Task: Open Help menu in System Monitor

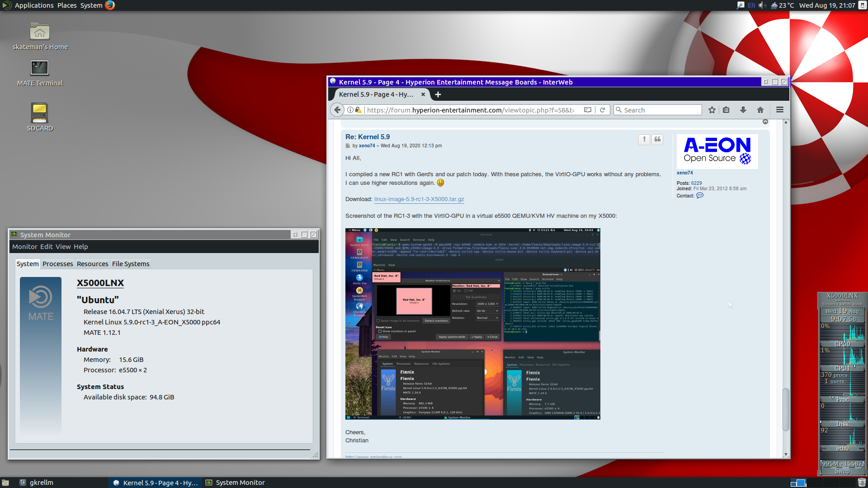Action: (81, 247)
